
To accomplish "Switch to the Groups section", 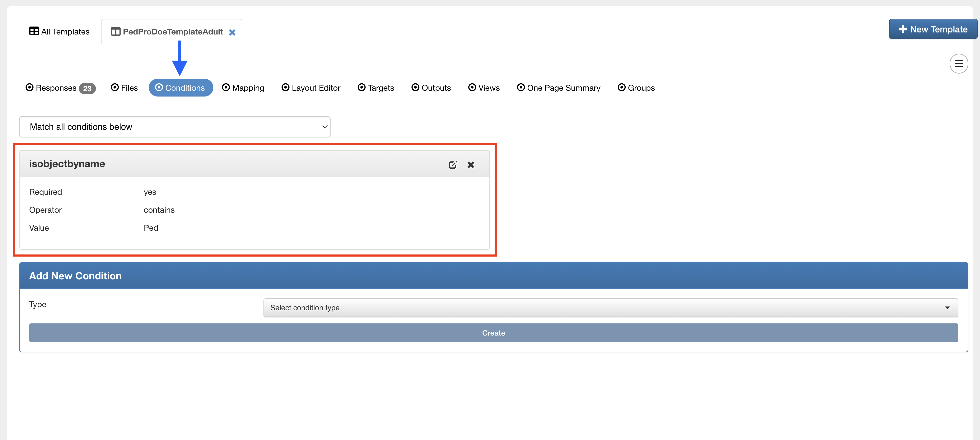I will click(x=636, y=88).
